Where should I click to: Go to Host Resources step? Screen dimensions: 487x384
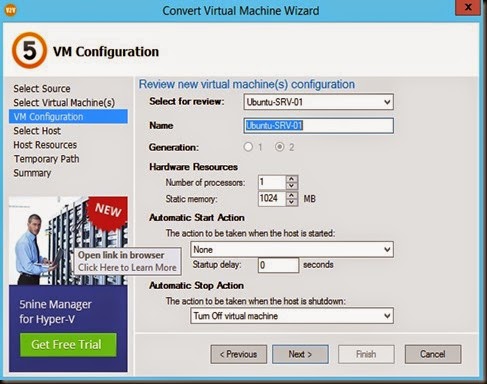(45, 145)
